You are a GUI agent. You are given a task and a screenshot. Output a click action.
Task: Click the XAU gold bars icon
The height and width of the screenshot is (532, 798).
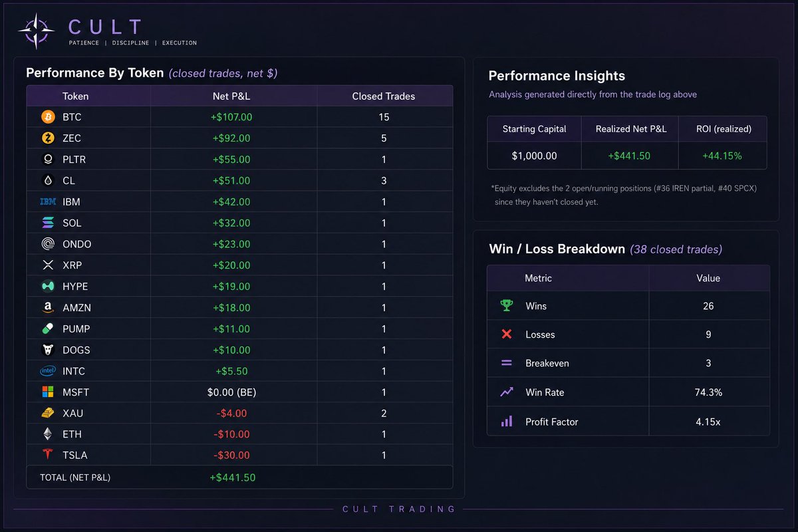48,413
